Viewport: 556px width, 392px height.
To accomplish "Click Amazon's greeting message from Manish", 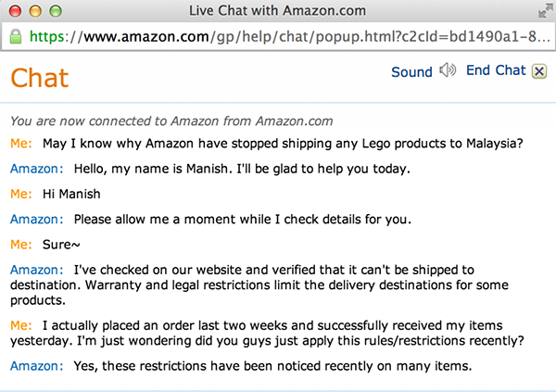I will pos(228,170).
